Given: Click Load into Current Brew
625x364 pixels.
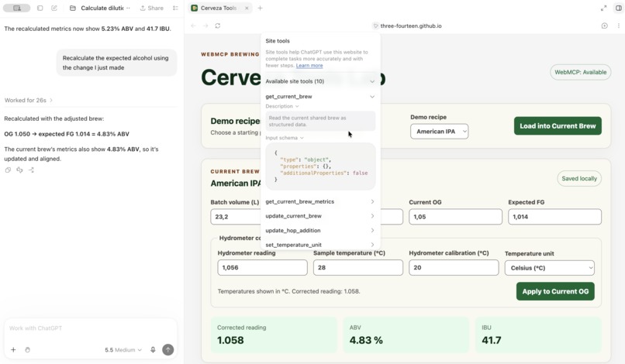Looking at the screenshot, I should (558, 125).
